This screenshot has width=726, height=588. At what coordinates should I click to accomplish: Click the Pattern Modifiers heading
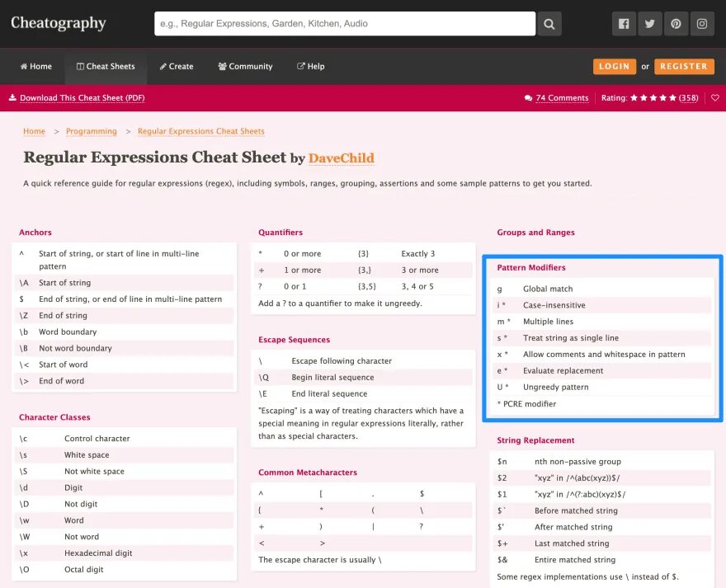pyautogui.click(x=531, y=267)
